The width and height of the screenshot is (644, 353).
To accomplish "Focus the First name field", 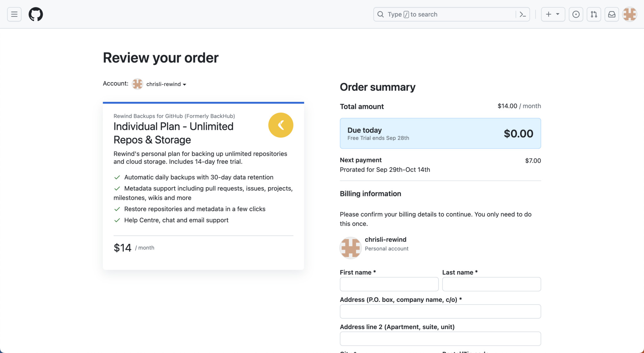I will [389, 284].
